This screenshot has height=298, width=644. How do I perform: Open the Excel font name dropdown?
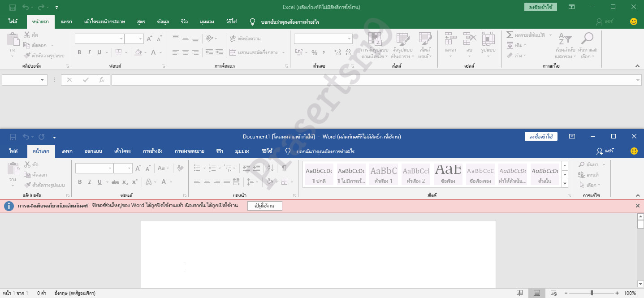pos(121,39)
